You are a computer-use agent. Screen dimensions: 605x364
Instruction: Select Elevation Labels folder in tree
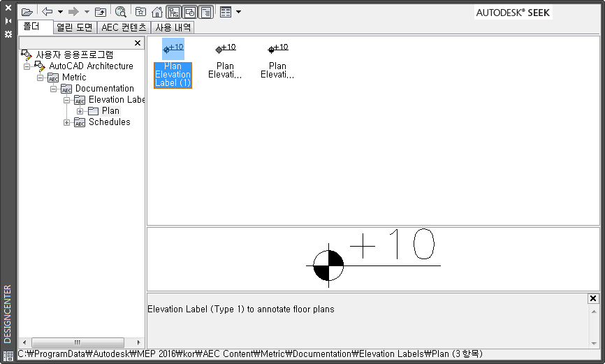(117, 100)
